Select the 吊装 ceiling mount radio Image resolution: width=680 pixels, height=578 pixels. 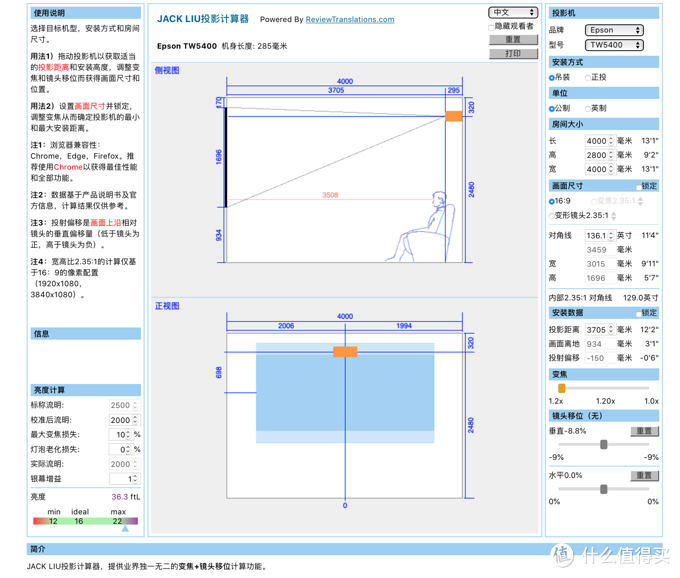[552, 78]
